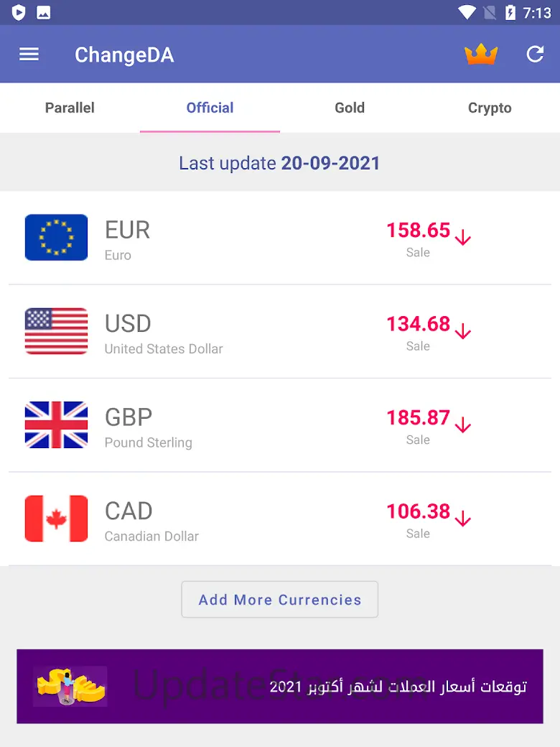The image size is (560, 747).
Task: Tap the down arrow beside 134.68
Action: 463,331
